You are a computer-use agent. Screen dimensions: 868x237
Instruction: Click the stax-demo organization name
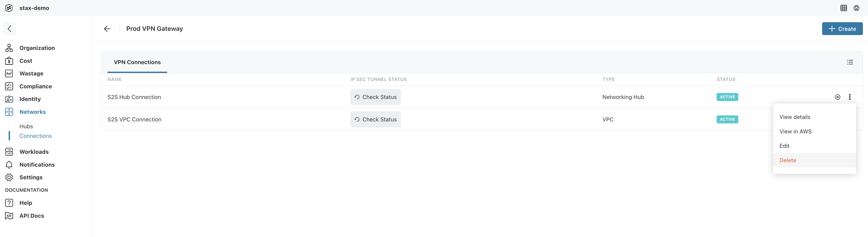point(34,8)
